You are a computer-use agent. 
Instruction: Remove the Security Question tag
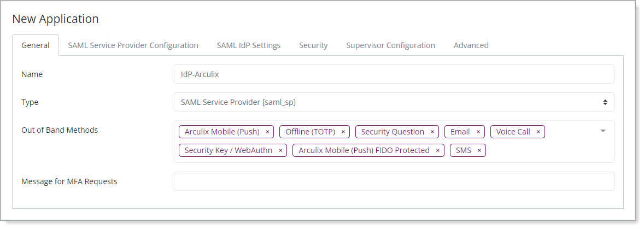(x=432, y=132)
